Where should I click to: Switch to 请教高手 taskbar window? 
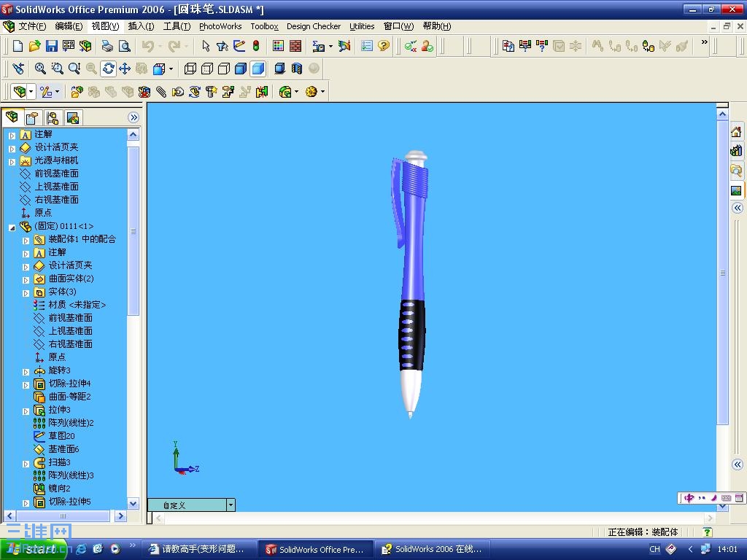pyautogui.click(x=198, y=549)
